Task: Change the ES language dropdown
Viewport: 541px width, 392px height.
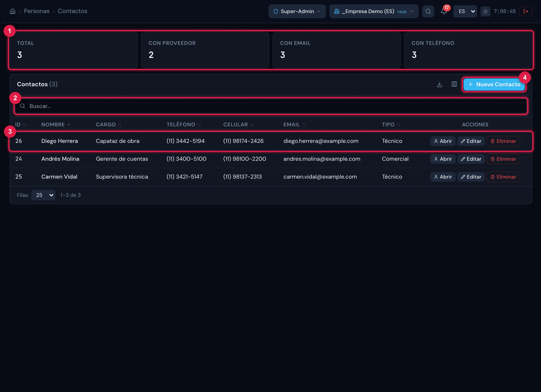Action: point(465,11)
